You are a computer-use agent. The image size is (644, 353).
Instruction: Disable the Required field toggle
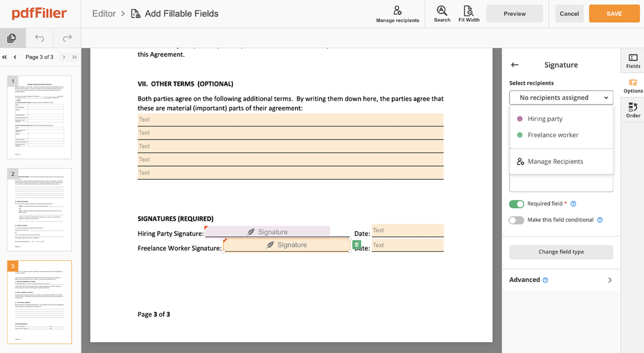click(517, 204)
